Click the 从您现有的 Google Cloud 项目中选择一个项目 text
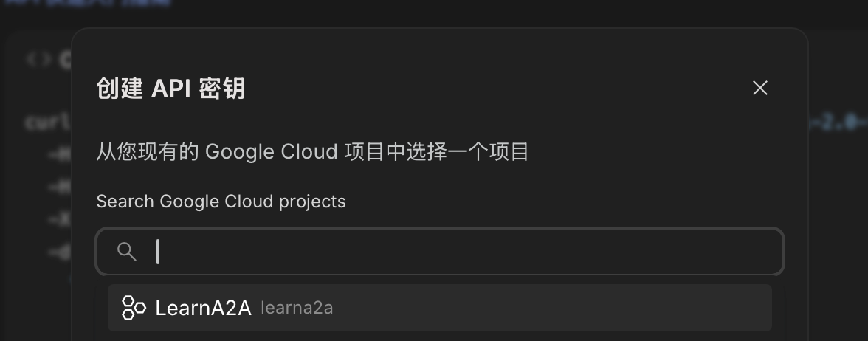The height and width of the screenshot is (341, 868). point(312,152)
